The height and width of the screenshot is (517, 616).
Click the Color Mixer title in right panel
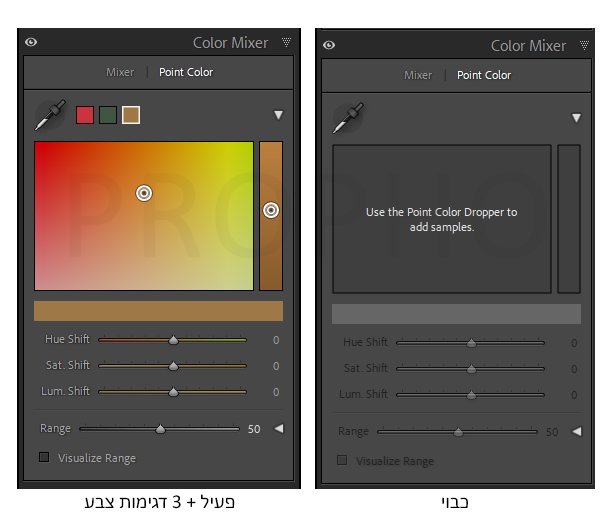tap(528, 46)
